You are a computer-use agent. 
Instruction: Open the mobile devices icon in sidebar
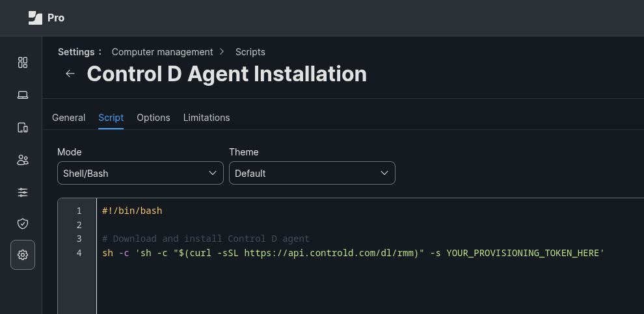[x=23, y=127]
